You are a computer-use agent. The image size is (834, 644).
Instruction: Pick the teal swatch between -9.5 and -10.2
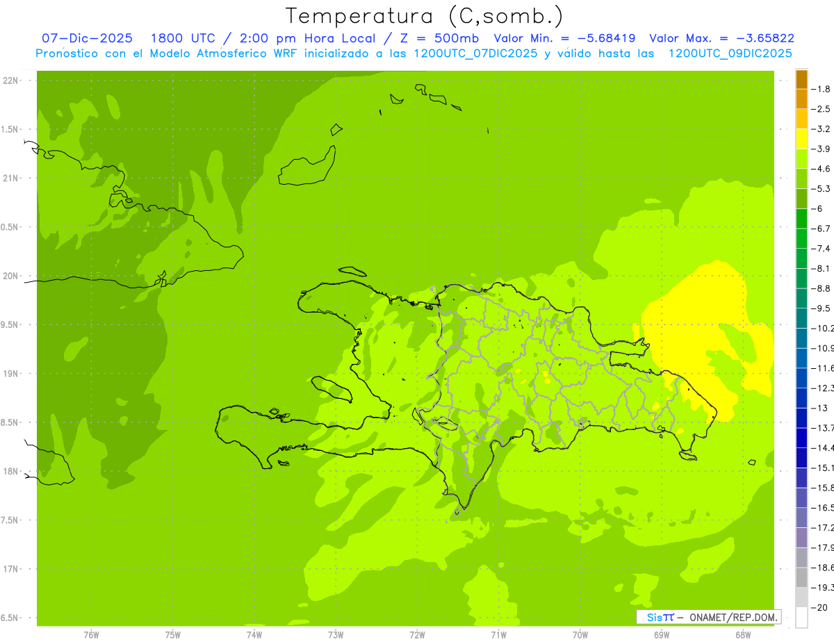pos(801,317)
